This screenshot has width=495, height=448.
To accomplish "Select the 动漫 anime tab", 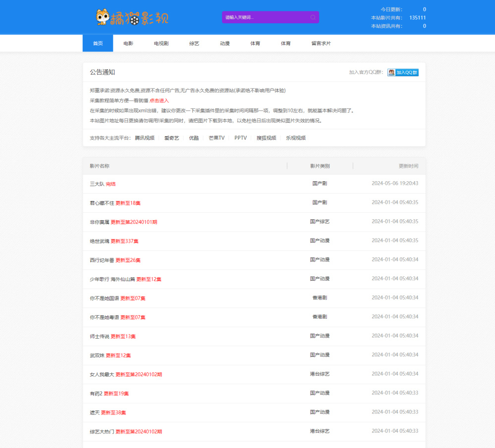I will click(x=225, y=44).
